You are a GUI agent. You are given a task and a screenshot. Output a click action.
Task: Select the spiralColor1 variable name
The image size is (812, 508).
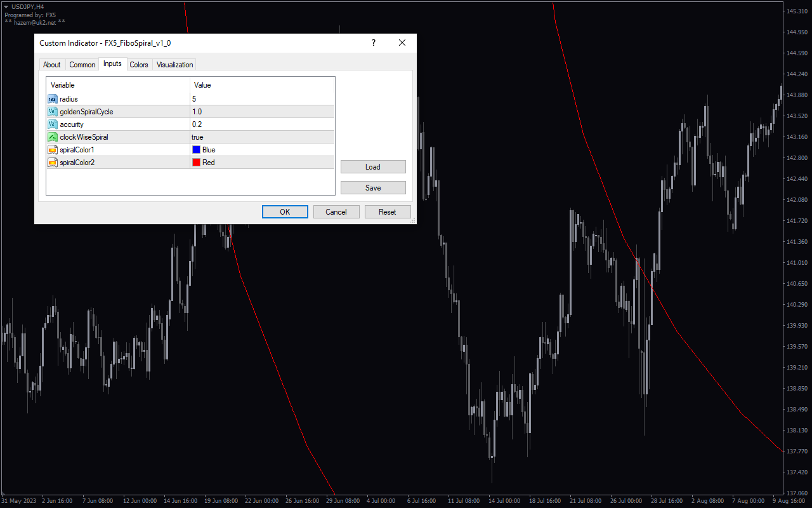pyautogui.click(x=77, y=150)
